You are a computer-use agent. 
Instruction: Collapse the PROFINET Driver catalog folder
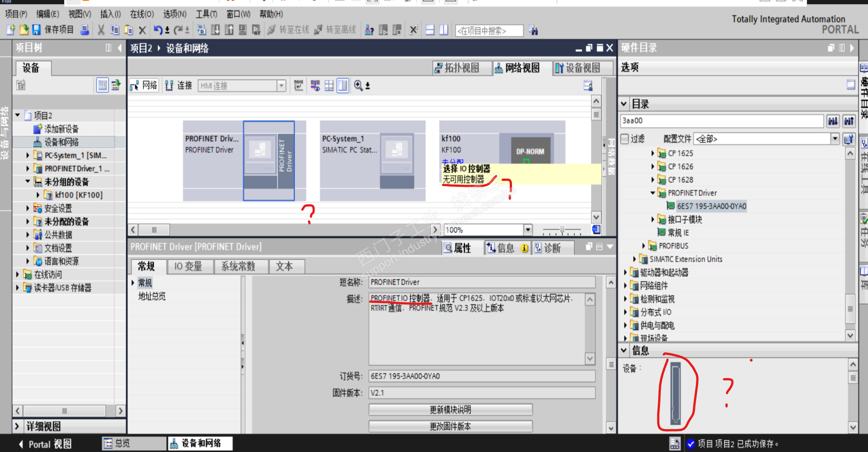click(652, 193)
